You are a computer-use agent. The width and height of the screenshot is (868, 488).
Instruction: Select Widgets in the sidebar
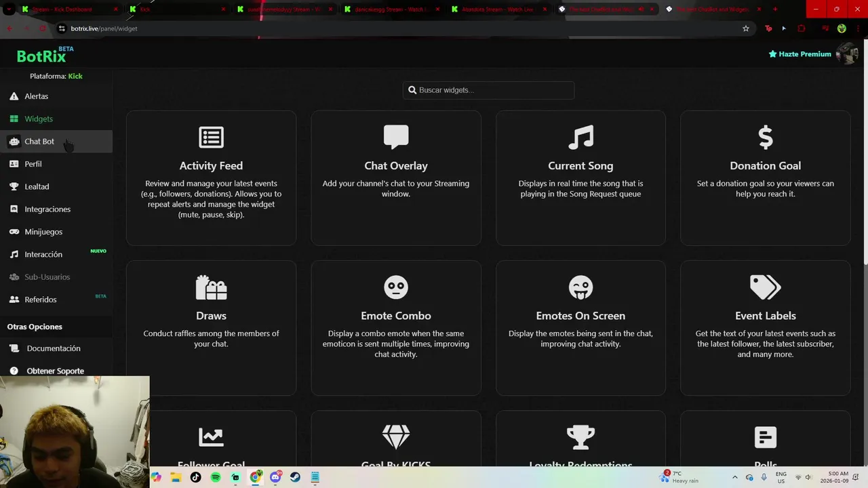click(x=56, y=119)
